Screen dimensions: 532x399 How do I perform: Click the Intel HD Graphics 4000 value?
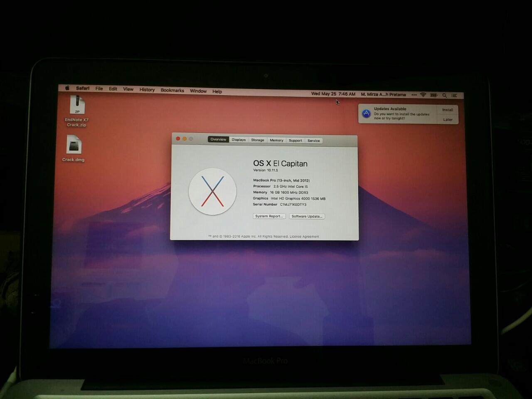point(298,199)
